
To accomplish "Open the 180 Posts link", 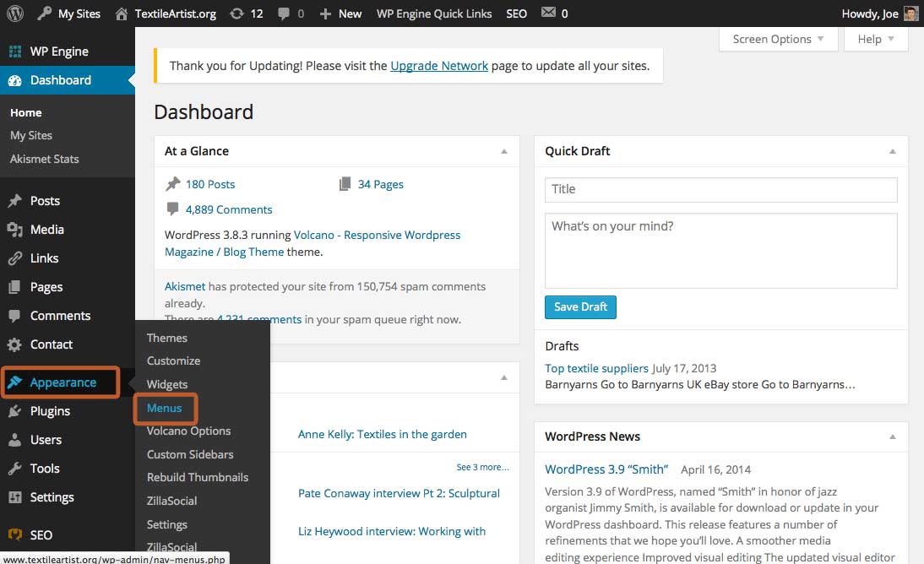I will (x=209, y=184).
